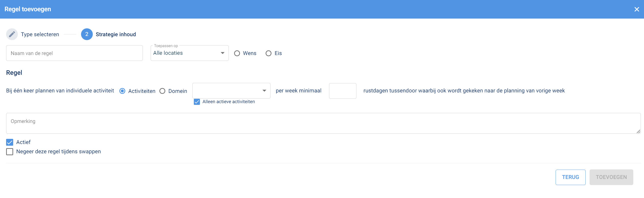The image size is (644, 198).
Task: Focus the Naam van de regel field
Action: tap(74, 53)
